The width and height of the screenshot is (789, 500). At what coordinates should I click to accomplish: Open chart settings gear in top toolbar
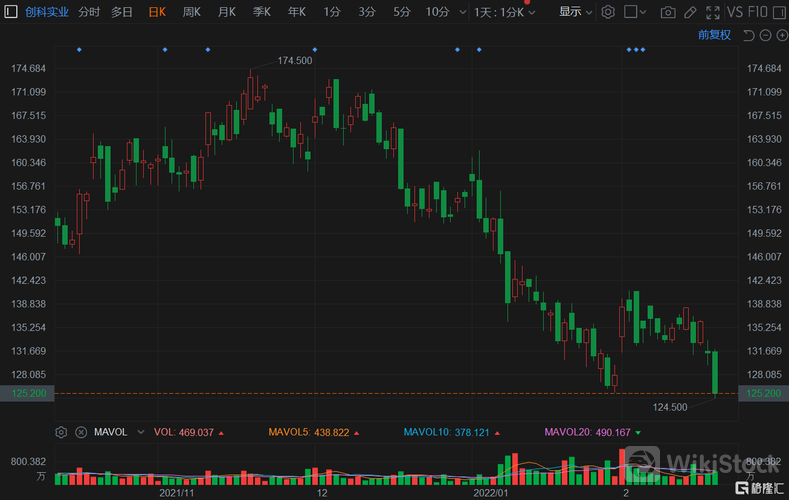pos(608,12)
